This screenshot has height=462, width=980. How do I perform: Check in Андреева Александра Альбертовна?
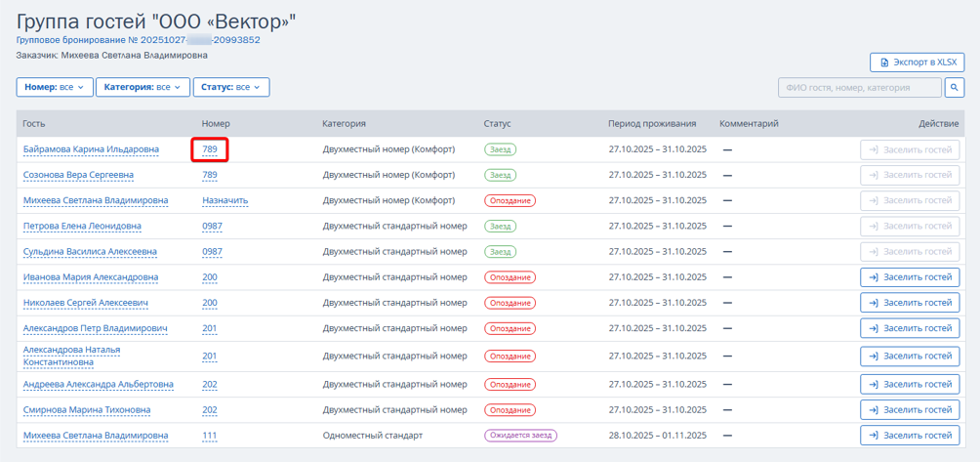click(x=910, y=384)
